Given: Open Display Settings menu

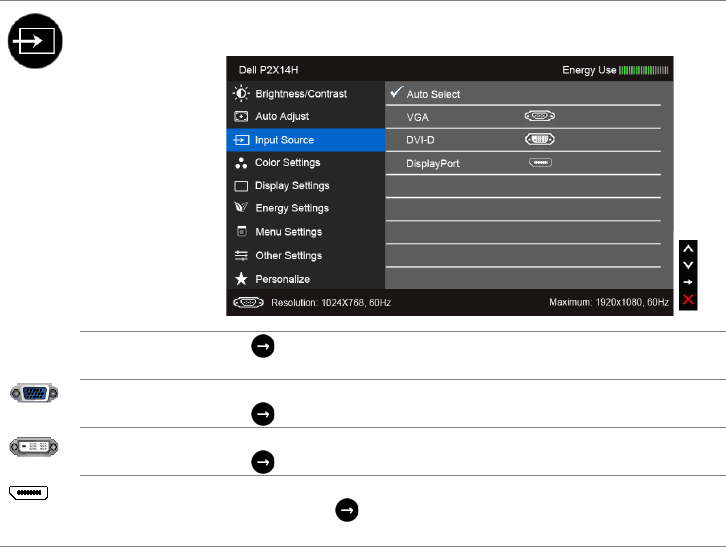Looking at the screenshot, I should click(x=306, y=186).
